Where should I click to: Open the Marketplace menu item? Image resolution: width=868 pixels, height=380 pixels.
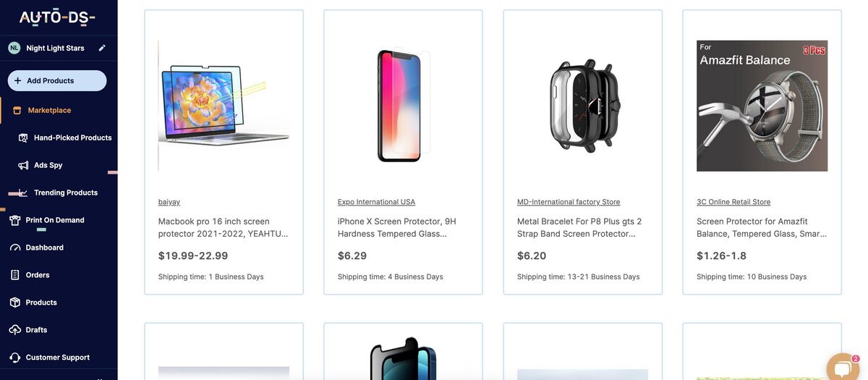(x=49, y=110)
